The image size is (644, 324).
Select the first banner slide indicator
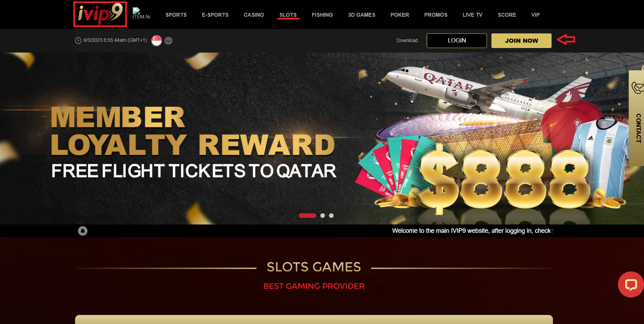[x=308, y=216]
